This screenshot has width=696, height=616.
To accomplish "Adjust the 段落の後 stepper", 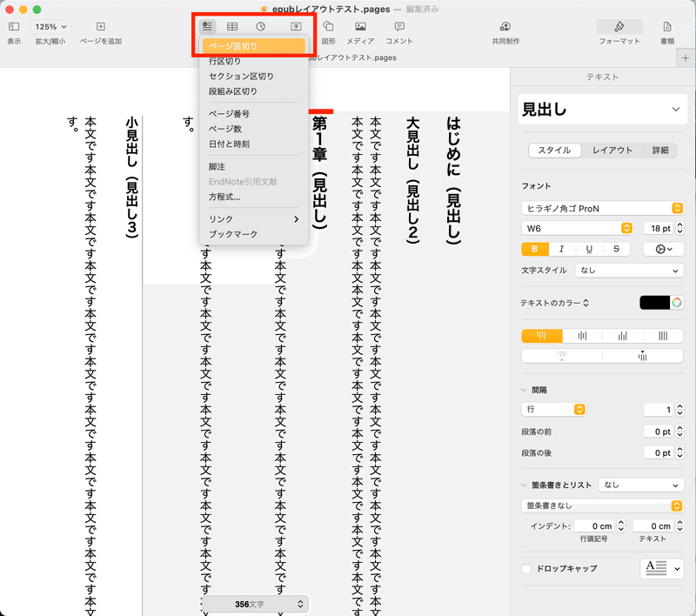I will click(679, 452).
